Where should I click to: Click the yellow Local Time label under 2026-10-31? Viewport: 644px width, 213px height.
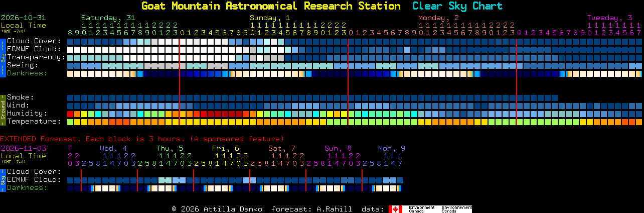tap(23, 25)
